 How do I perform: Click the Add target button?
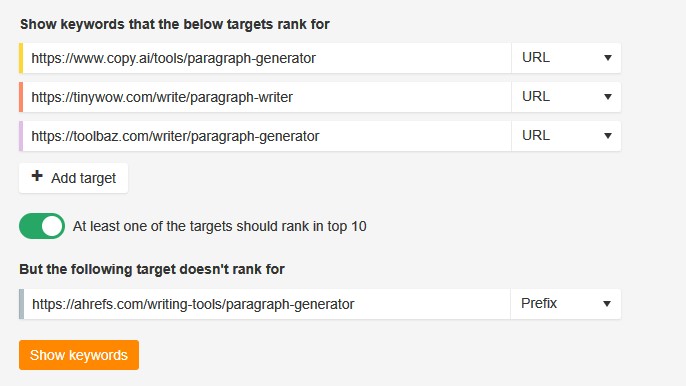74,178
